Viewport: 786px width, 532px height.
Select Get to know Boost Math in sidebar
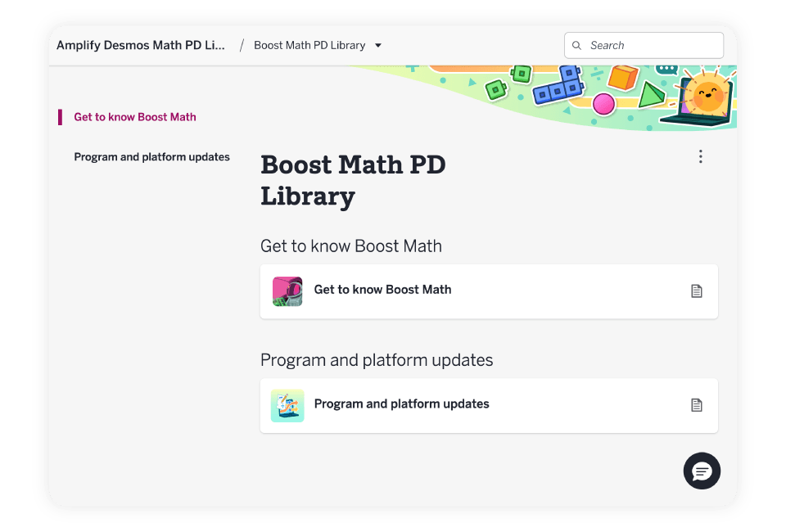(x=135, y=117)
